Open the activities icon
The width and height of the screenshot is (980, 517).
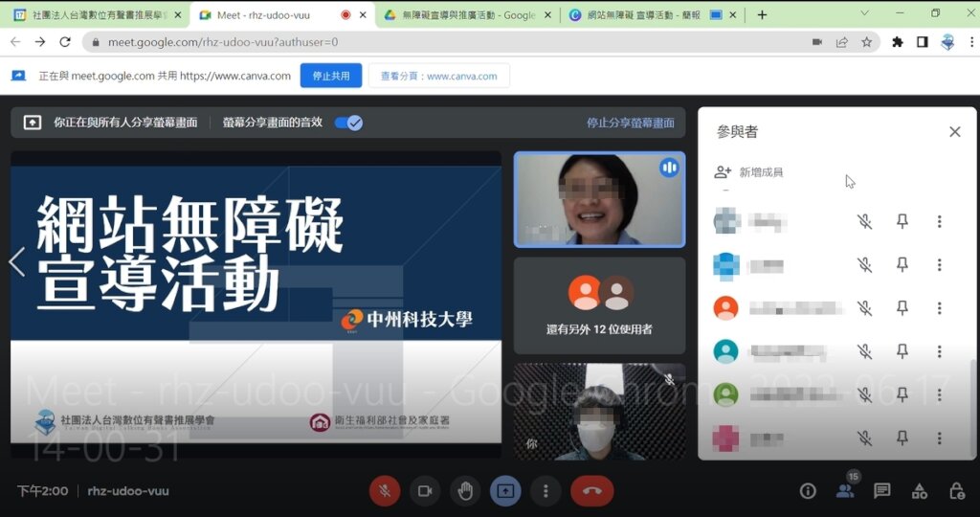pos(920,491)
